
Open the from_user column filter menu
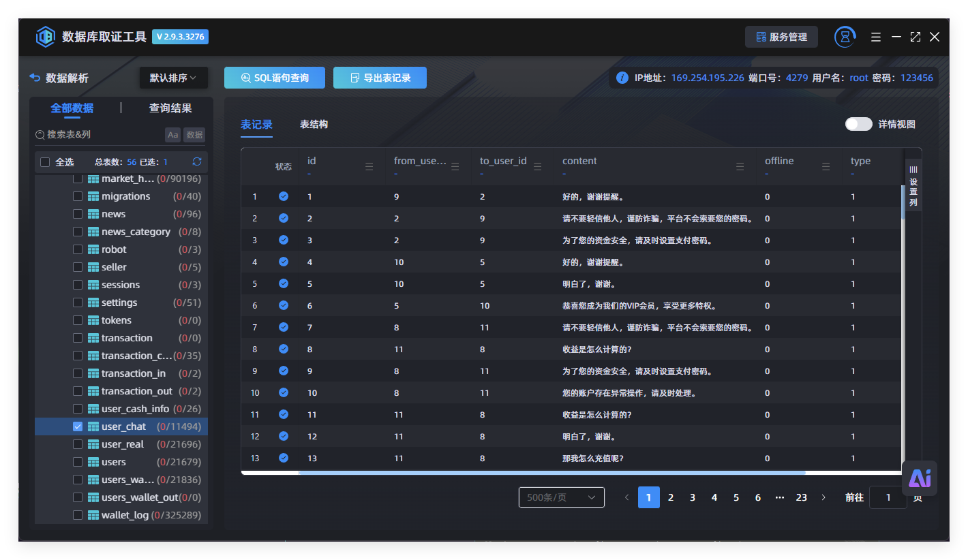pyautogui.click(x=455, y=166)
